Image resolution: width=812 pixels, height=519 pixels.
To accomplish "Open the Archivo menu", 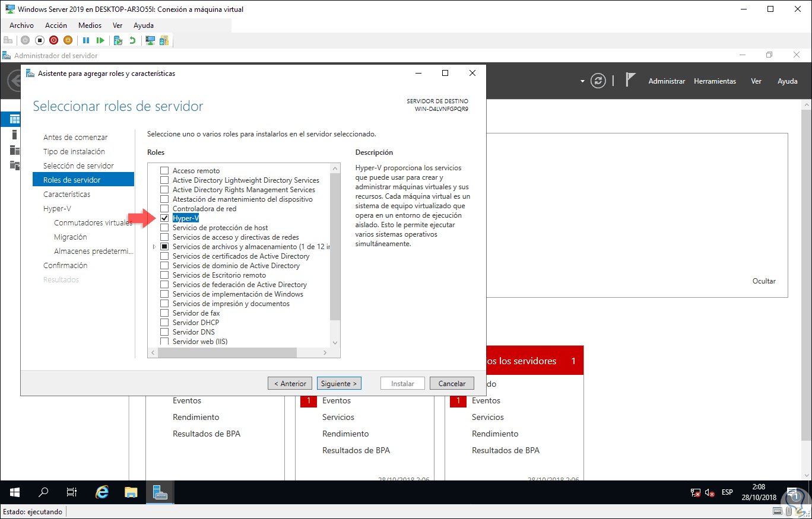I will pyautogui.click(x=21, y=26).
